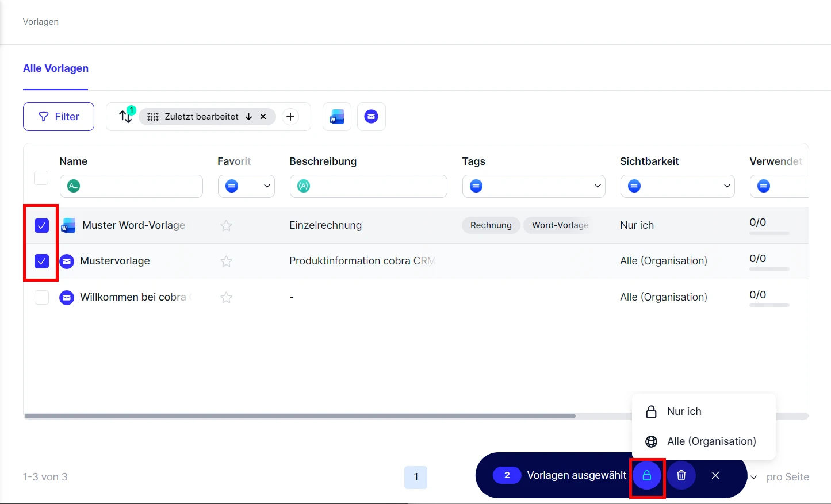The width and height of the screenshot is (831, 504).
Task: Uncheck the Mustervorlage checkbox
Action: coord(41,261)
